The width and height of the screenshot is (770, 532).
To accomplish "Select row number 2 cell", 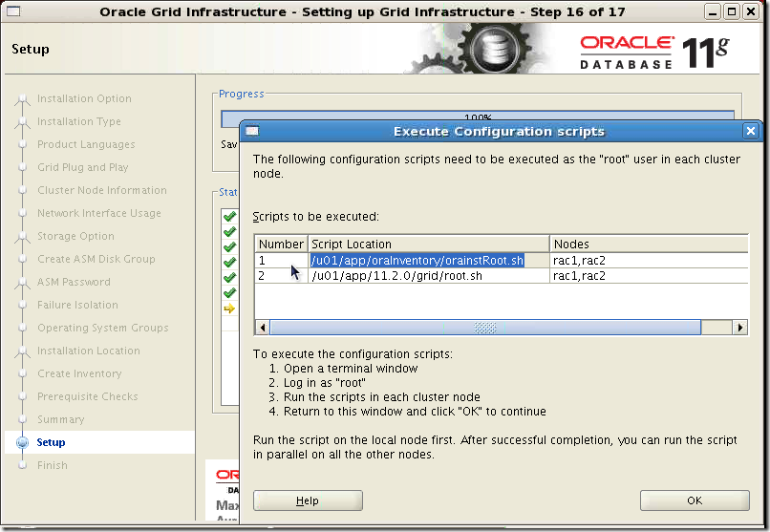I will 282,275.
